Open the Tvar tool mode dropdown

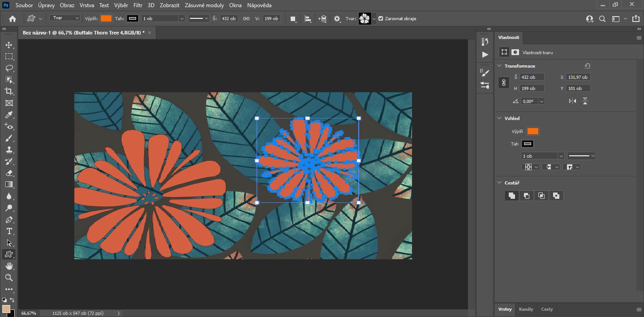tap(64, 18)
